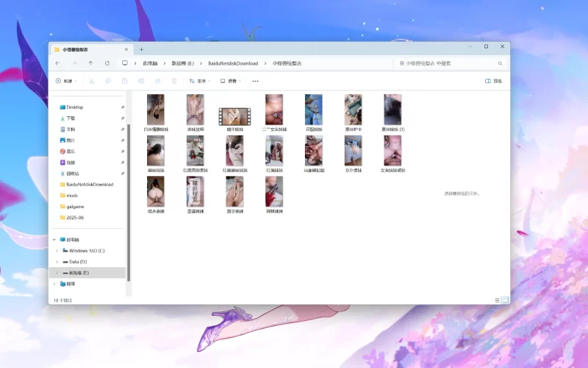Go back using the Back arrow

(58, 63)
